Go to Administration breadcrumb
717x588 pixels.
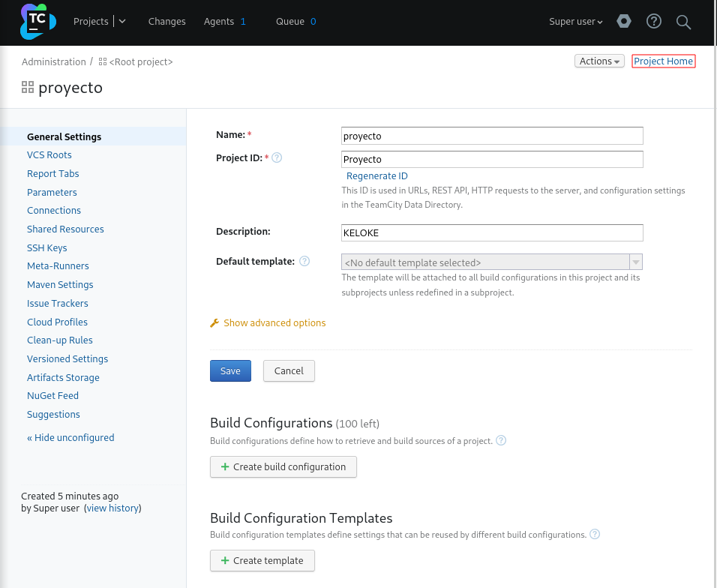[54, 61]
